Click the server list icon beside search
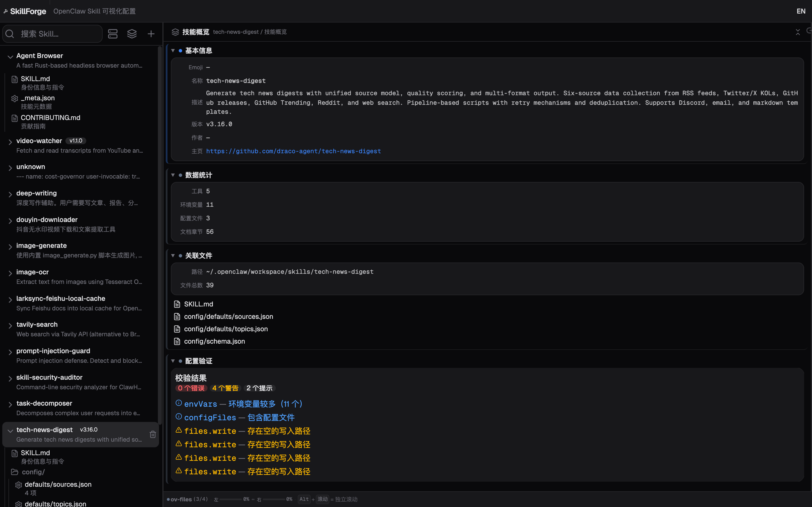Image resolution: width=812 pixels, height=507 pixels. 113,34
